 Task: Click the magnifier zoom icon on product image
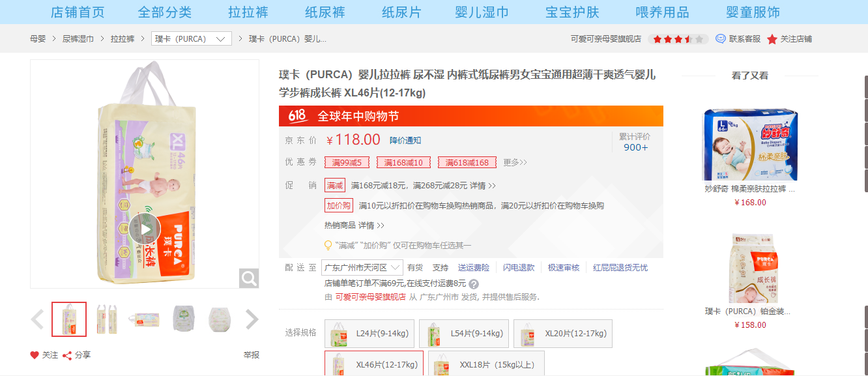[x=249, y=279]
